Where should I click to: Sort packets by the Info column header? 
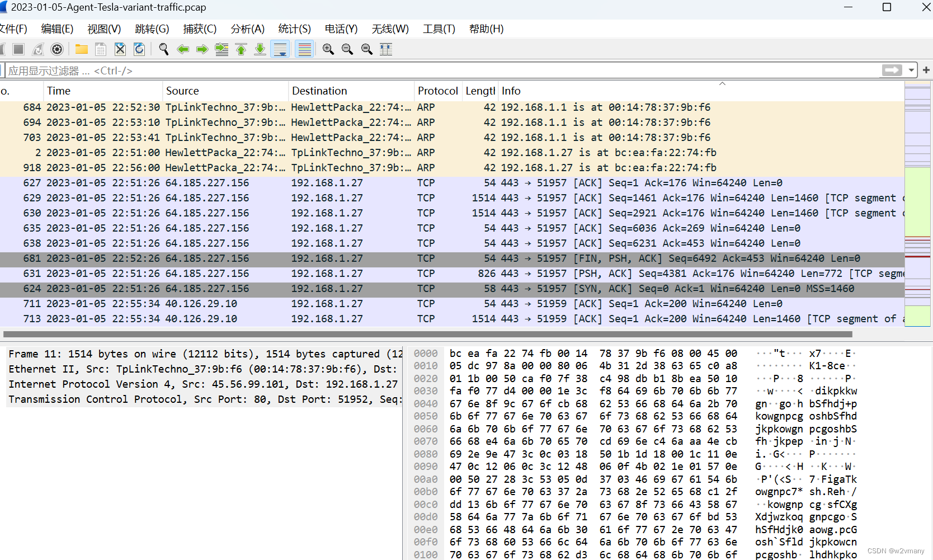[x=701, y=91]
